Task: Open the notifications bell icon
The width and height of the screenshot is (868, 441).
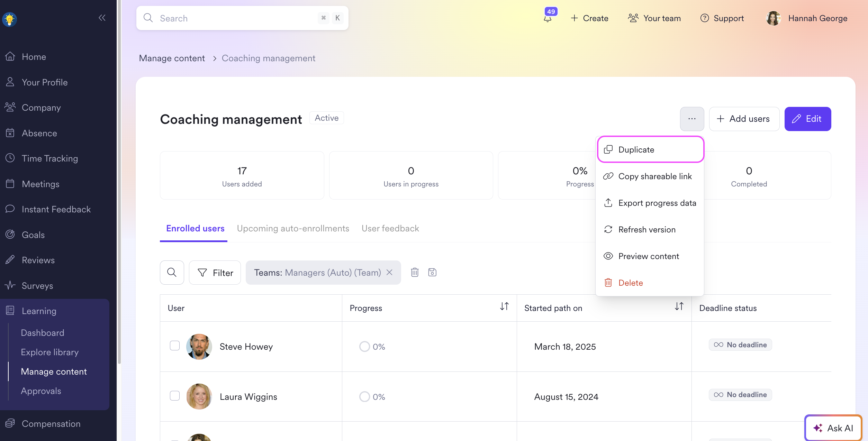Action: click(x=548, y=18)
